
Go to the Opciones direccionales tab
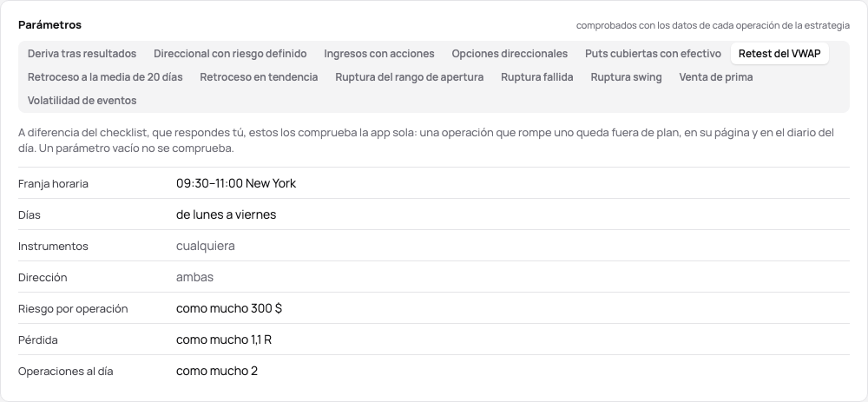point(510,54)
